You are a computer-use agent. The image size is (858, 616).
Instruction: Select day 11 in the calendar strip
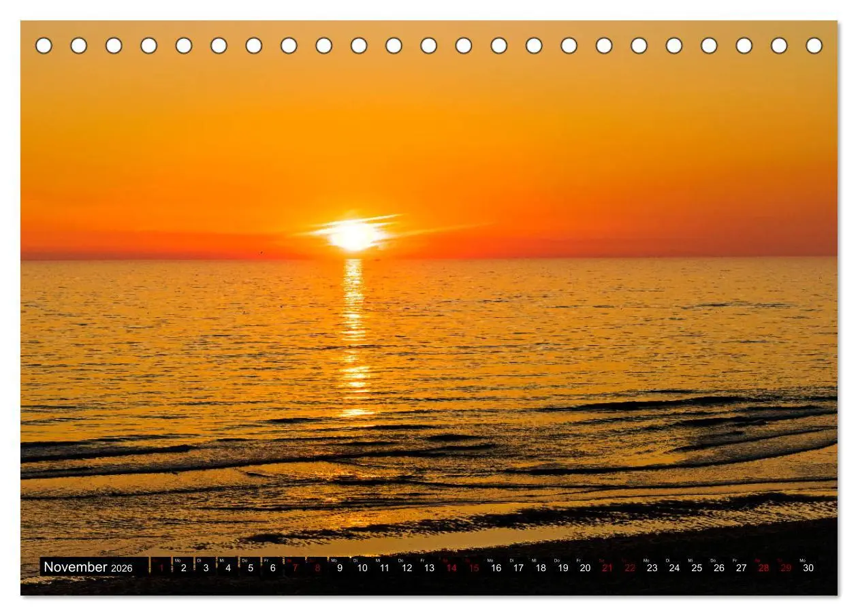point(384,568)
